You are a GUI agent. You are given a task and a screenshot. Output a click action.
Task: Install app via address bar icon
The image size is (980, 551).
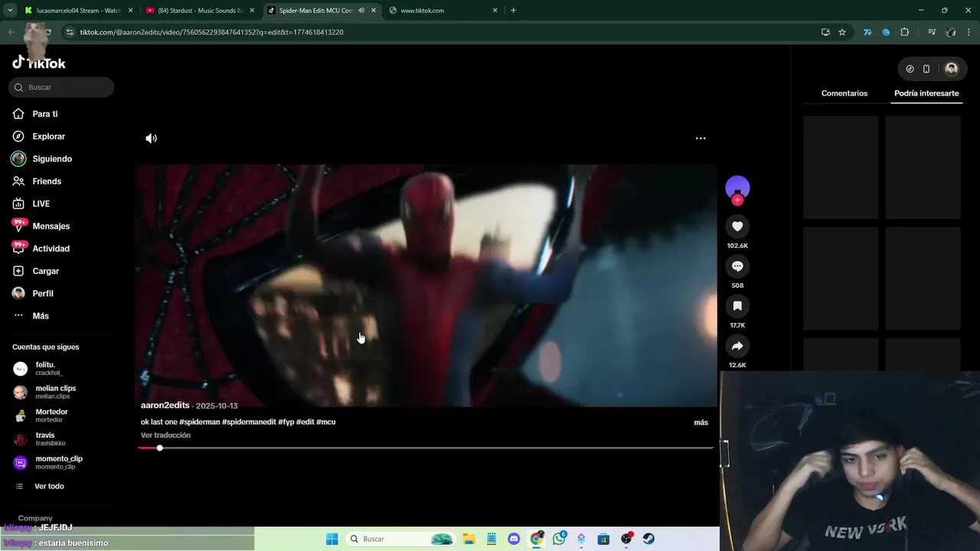pyautogui.click(x=825, y=32)
